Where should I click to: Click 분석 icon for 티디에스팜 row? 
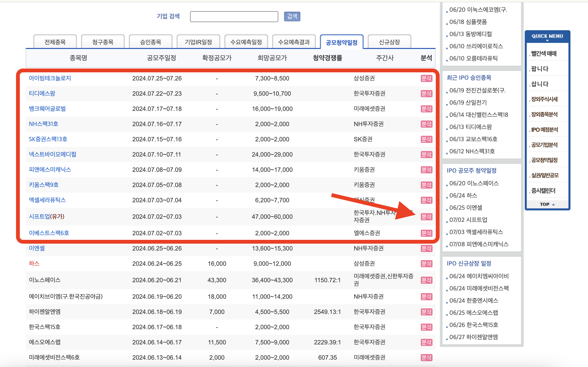tap(426, 94)
